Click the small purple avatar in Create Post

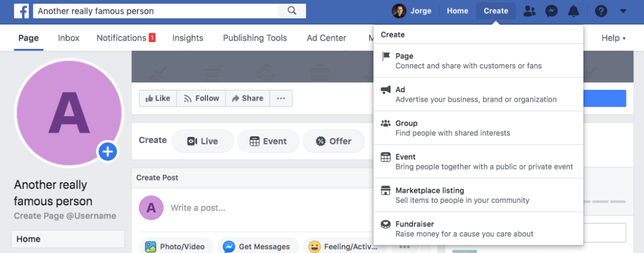click(x=151, y=208)
